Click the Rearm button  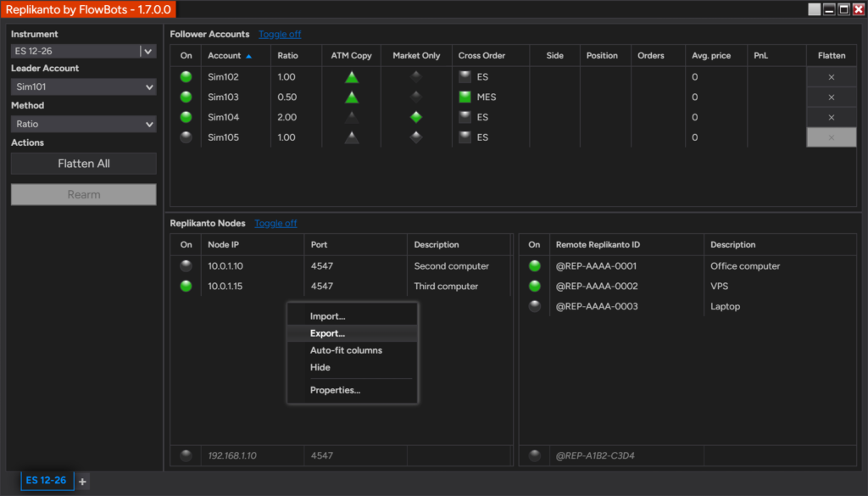[84, 195]
